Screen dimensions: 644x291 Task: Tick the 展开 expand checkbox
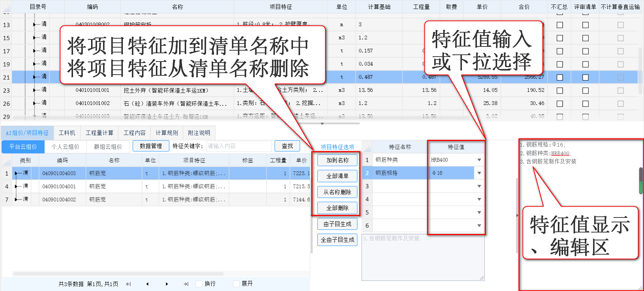(x=236, y=284)
